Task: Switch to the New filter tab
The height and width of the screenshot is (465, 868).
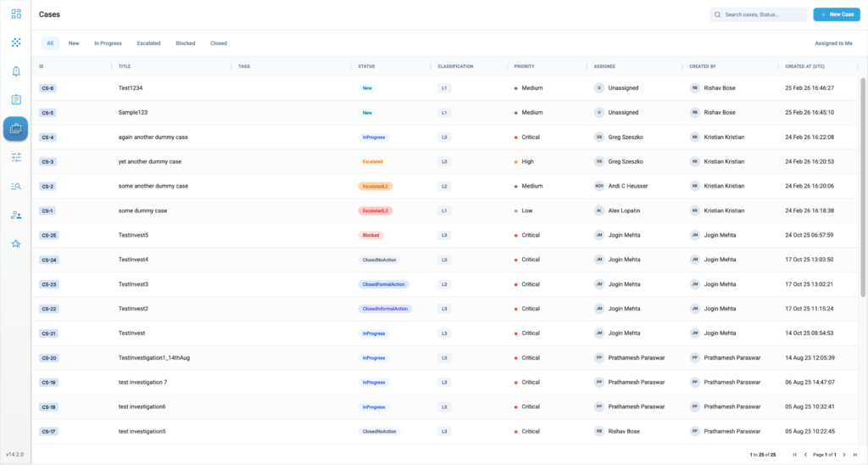Action: [74, 43]
